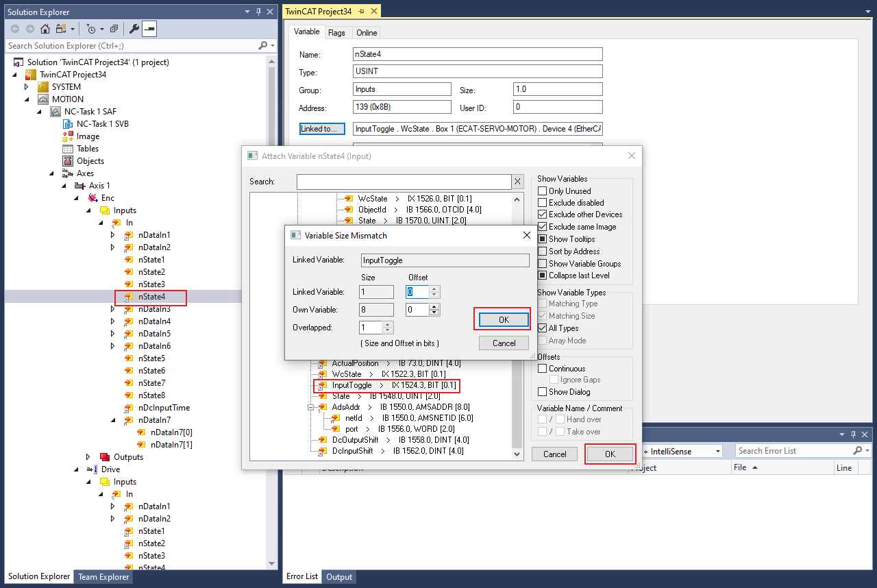Clear the Attach Variable search with X

[518, 182]
